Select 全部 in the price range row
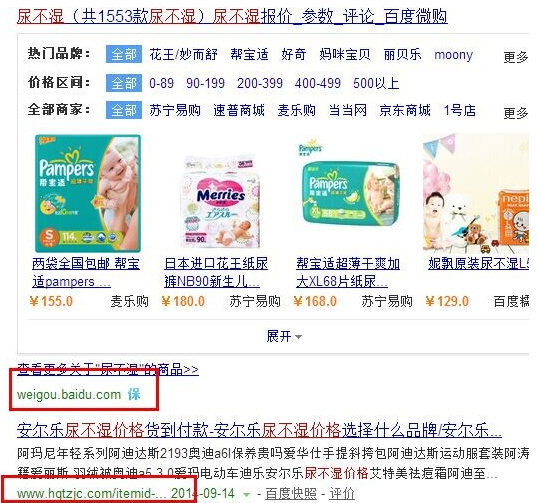 pos(124,83)
